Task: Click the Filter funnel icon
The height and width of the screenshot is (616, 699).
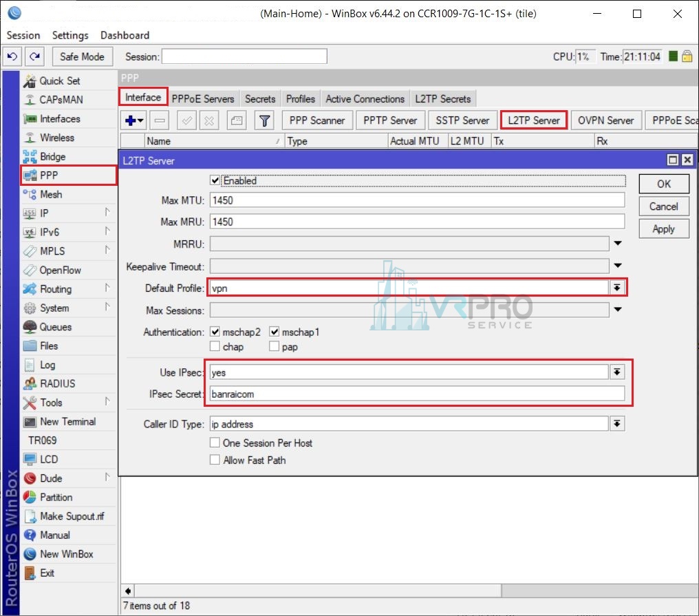Action: tap(264, 120)
